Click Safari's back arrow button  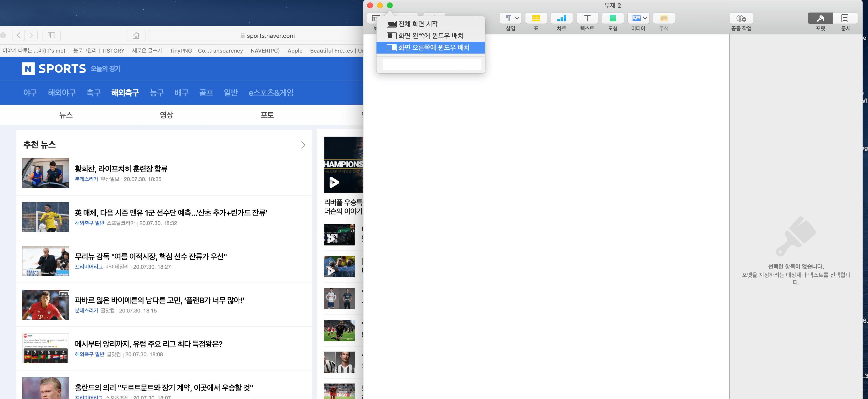pyautogui.click(x=18, y=35)
